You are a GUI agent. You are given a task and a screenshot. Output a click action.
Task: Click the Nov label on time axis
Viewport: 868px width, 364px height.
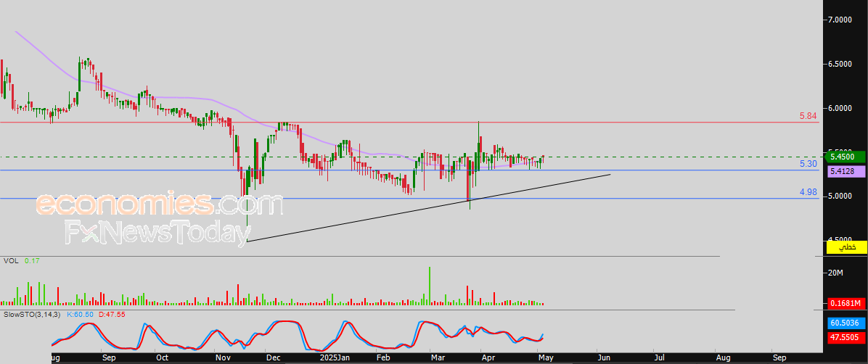pyautogui.click(x=223, y=358)
